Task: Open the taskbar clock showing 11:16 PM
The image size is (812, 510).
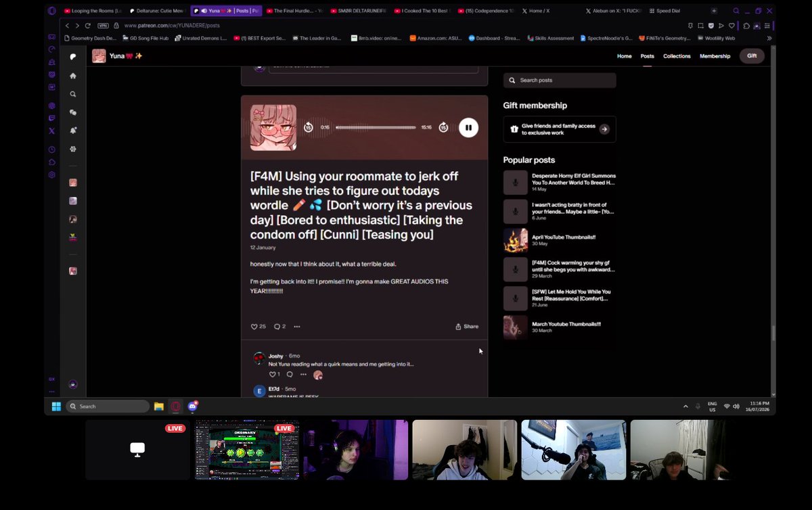Action: pos(757,407)
